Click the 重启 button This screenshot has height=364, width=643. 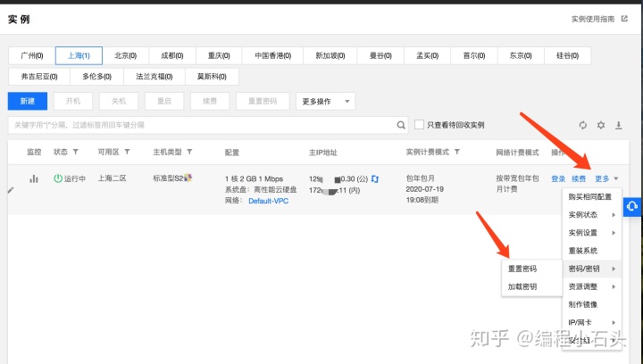pos(164,101)
